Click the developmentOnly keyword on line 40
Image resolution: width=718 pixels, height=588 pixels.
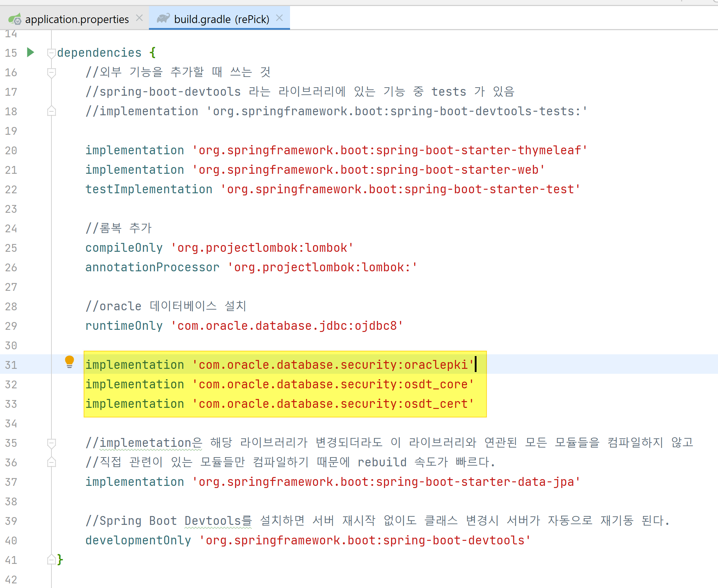point(138,540)
